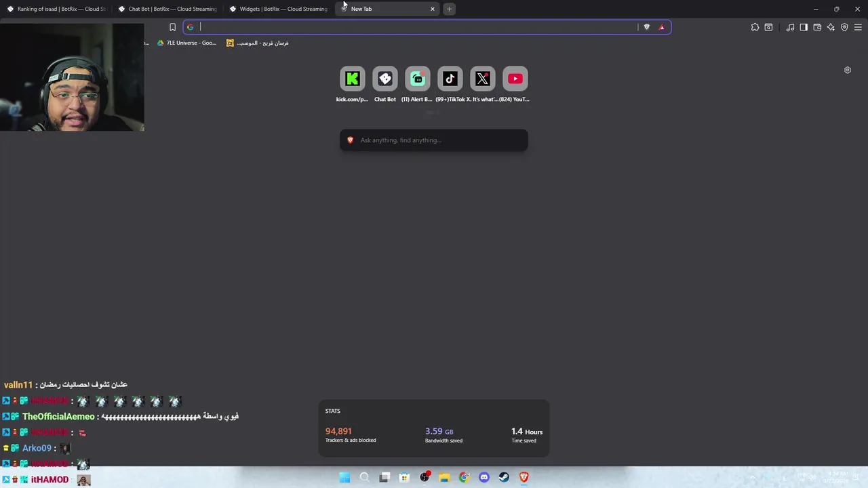Screen dimensions: 868x488
Task: Click the tab search toolbar icon
Action: point(768,27)
